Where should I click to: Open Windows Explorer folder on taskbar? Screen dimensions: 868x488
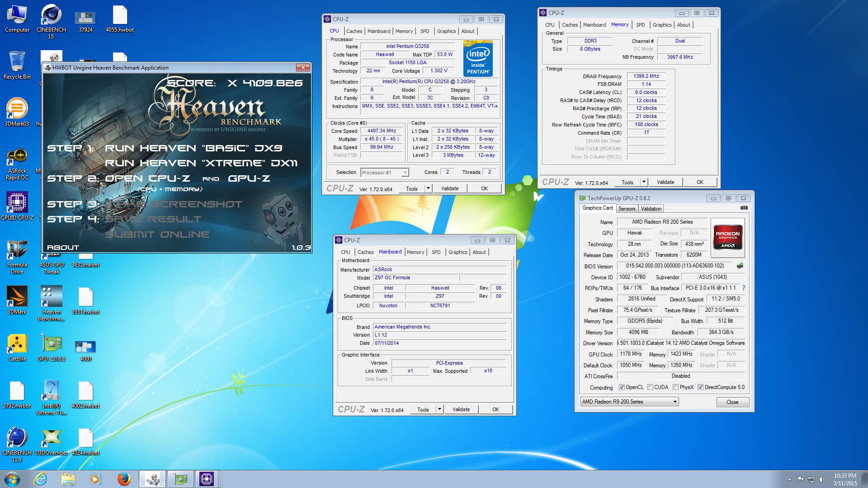[x=68, y=479]
